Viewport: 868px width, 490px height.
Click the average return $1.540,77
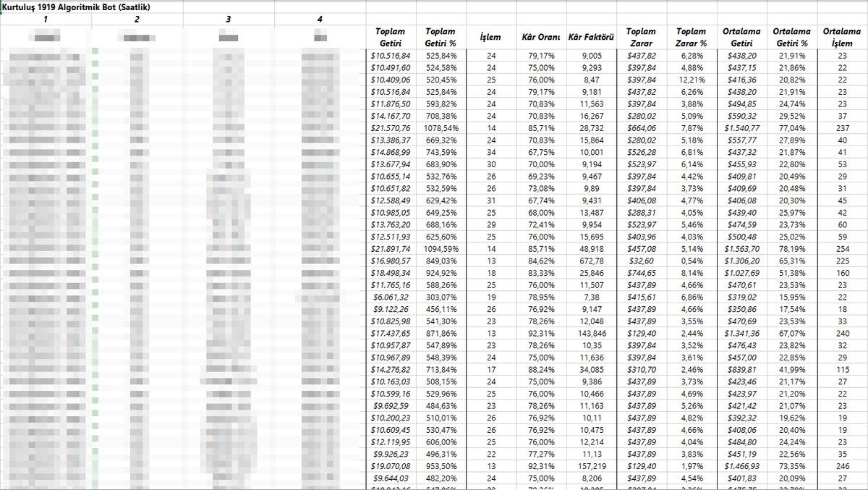741,127
